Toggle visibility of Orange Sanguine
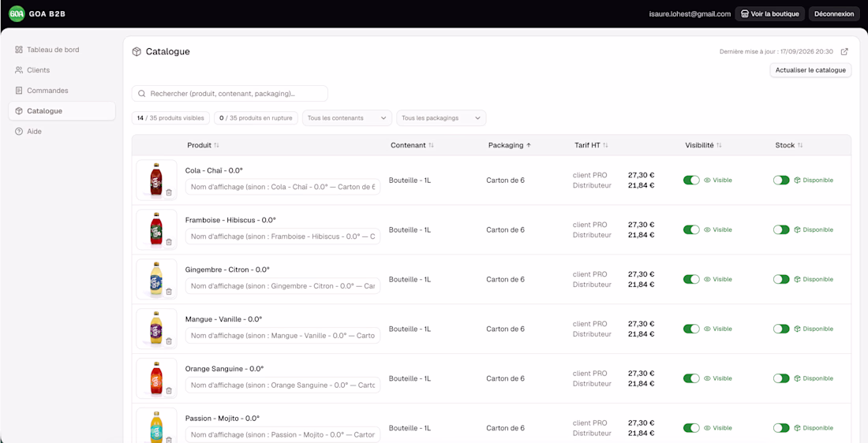Image resolution: width=868 pixels, height=443 pixels. click(691, 378)
